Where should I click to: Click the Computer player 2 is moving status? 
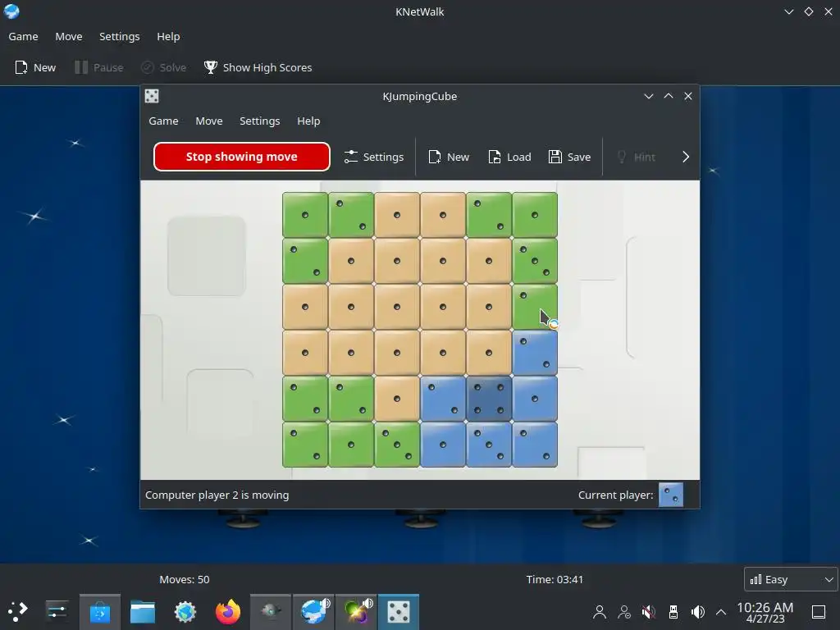click(x=217, y=495)
